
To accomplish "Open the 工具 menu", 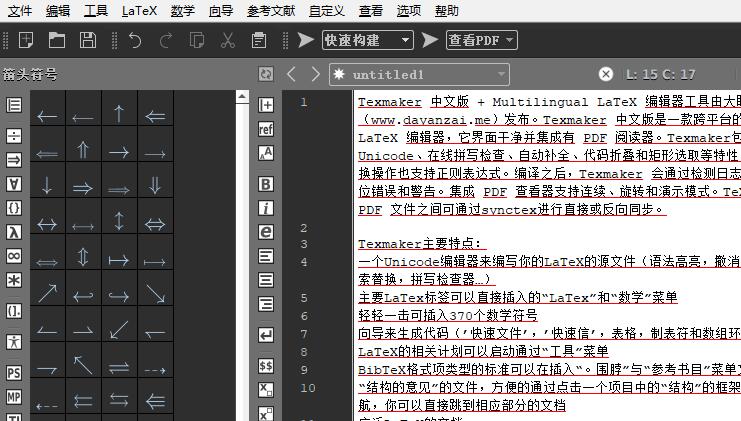I will point(96,10).
